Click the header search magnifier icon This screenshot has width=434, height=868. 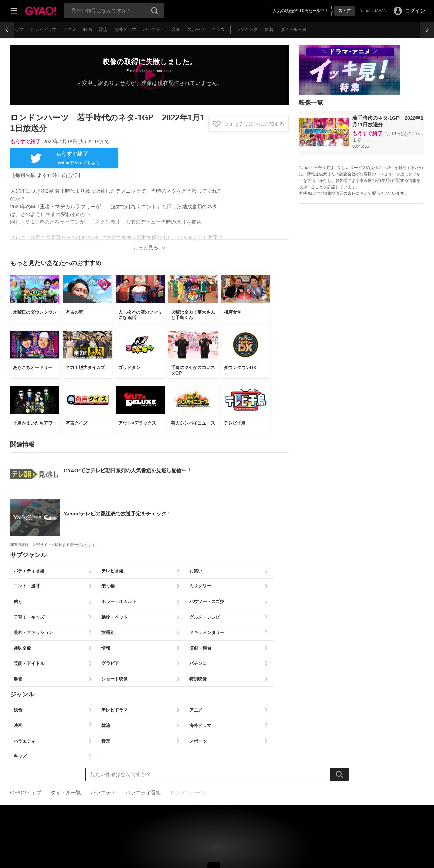click(x=155, y=11)
